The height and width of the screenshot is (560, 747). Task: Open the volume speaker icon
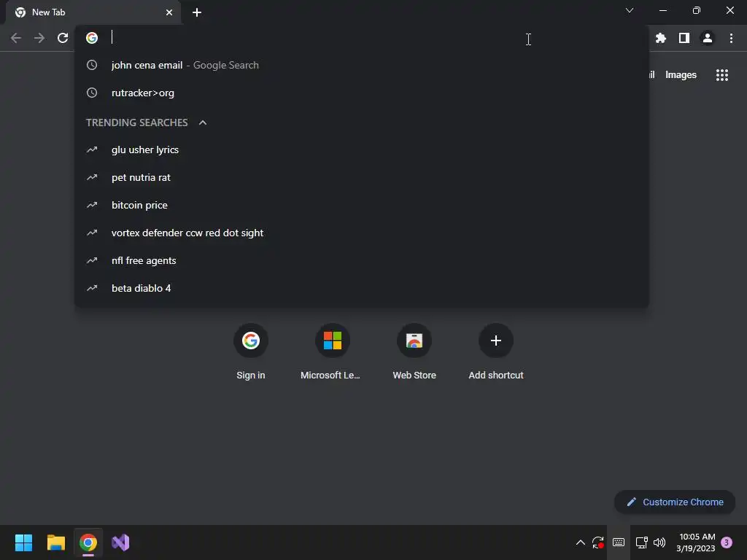tap(659, 542)
